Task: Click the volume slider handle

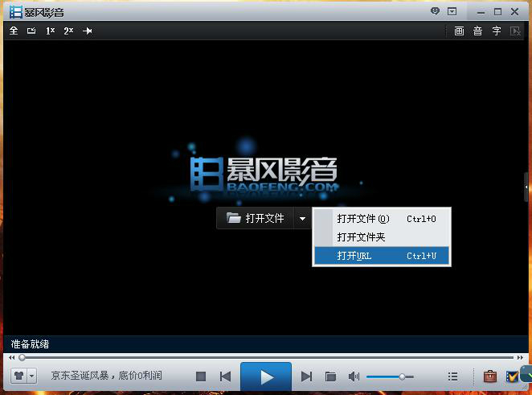Action: coord(402,376)
